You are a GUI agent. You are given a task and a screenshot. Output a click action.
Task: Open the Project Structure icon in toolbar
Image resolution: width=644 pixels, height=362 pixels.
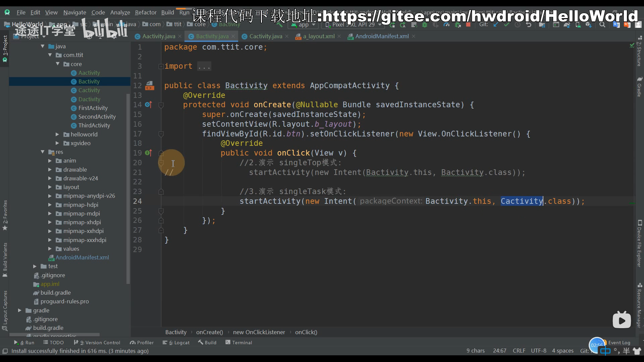point(542,25)
